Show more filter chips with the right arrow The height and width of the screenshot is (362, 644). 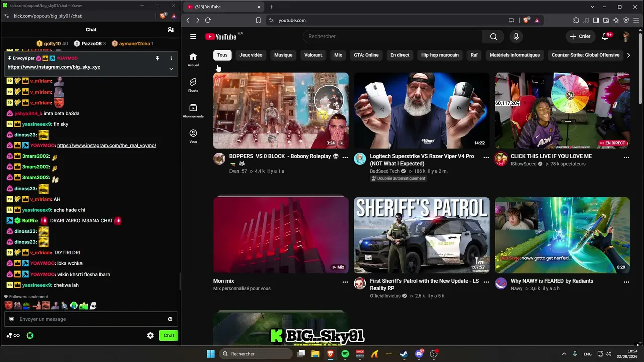(628, 55)
